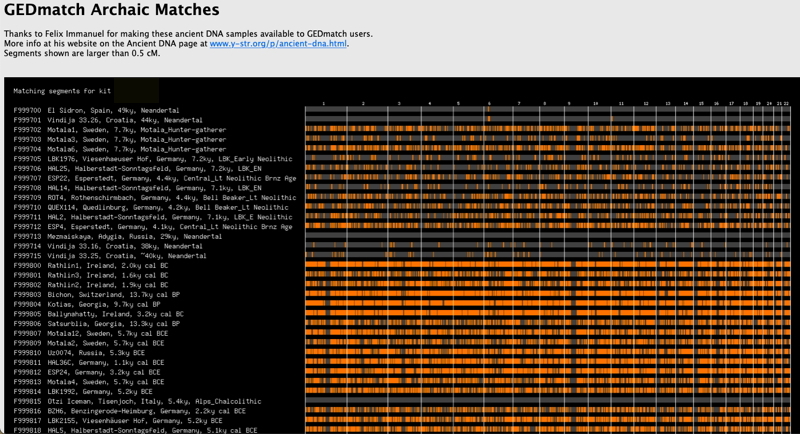The image size is (800, 434).
Task: Click the F999805 Ballynahatty Ireland row label
Action: tap(99, 314)
